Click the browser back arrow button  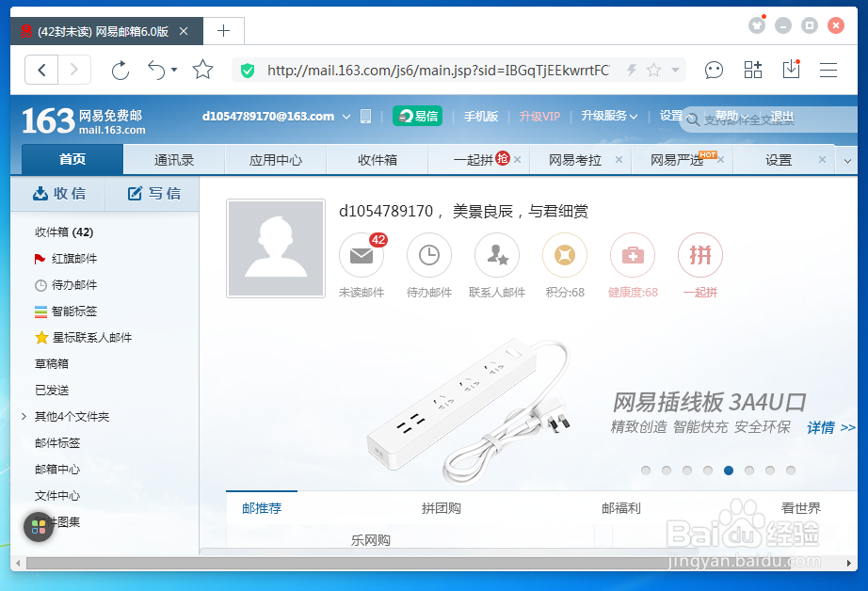coord(41,71)
